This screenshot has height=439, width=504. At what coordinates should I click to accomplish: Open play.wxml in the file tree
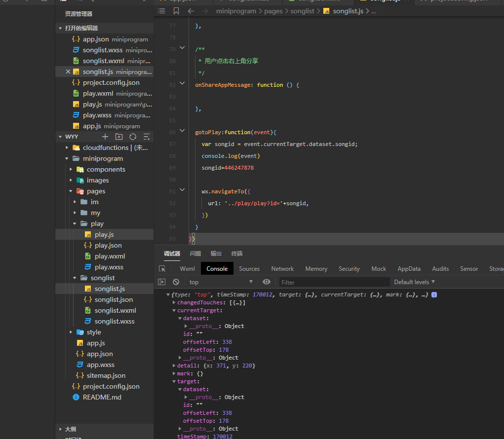(110, 256)
